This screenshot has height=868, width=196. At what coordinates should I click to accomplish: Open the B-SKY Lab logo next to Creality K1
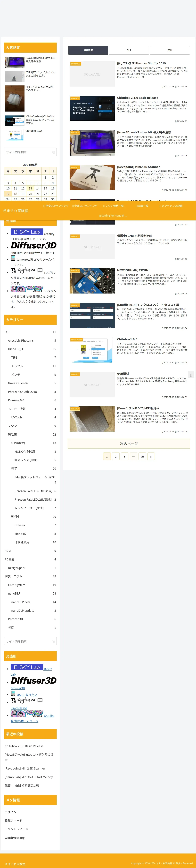click(27, 232)
